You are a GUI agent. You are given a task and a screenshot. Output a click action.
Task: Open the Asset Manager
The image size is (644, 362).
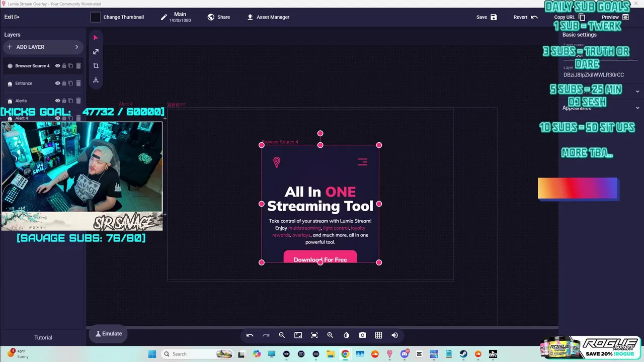pos(268,17)
